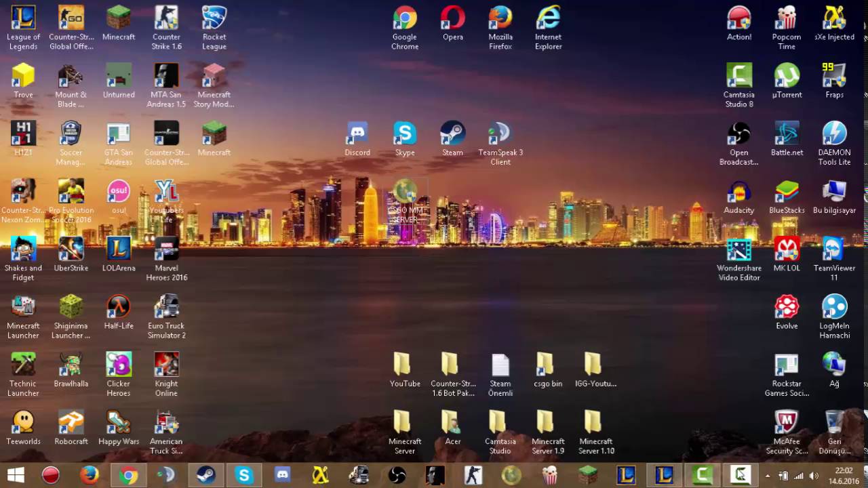The image size is (868, 488).
Task: Open Brawlhalla desktop shortcut
Action: tap(71, 369)
